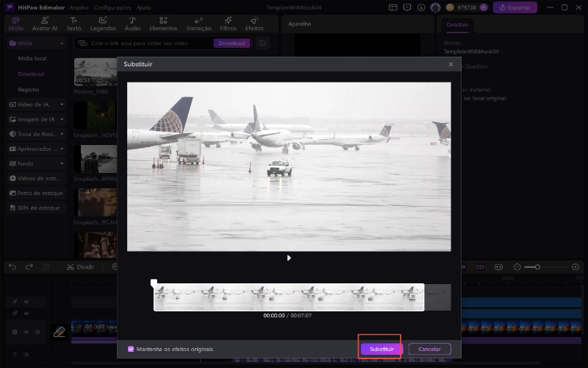Click the Exportar button
Screen dimensions: 588x368
point(514,7)
